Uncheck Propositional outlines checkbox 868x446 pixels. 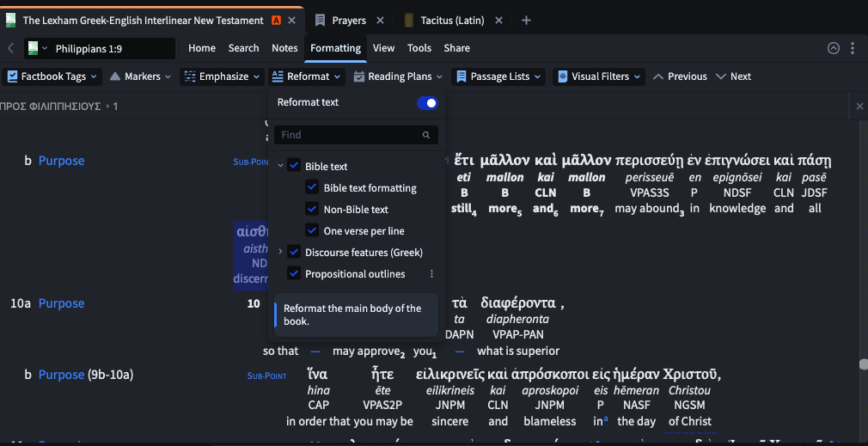click(x=294, y=273)
